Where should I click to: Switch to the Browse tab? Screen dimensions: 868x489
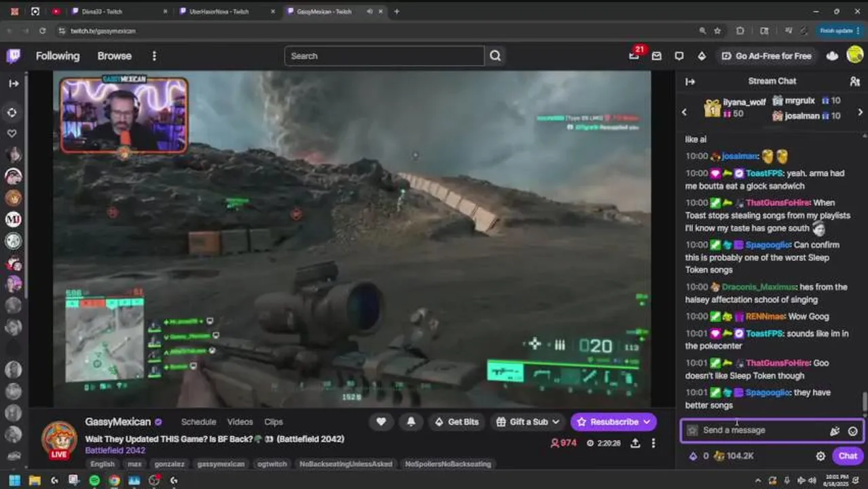coord(114,56)
